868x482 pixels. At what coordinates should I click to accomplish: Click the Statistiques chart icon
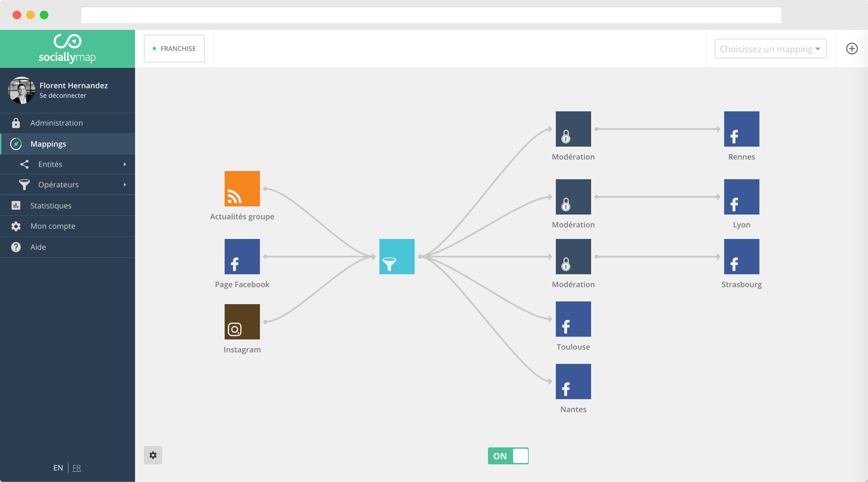coord(16,205)
